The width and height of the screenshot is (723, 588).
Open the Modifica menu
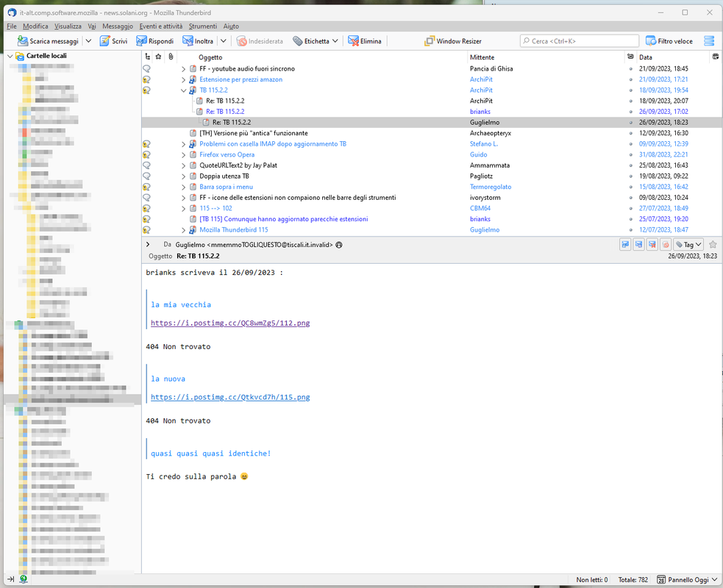click(35, 26)
